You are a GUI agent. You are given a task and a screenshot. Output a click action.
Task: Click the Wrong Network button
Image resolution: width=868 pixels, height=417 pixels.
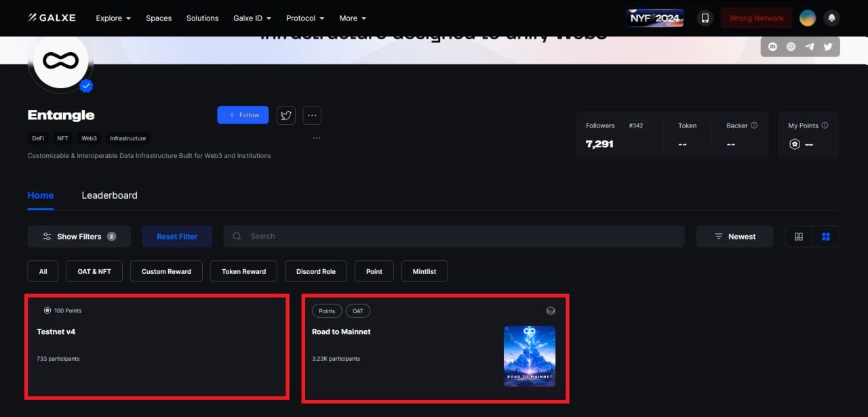pyautogui.click(x=756, y=18)
